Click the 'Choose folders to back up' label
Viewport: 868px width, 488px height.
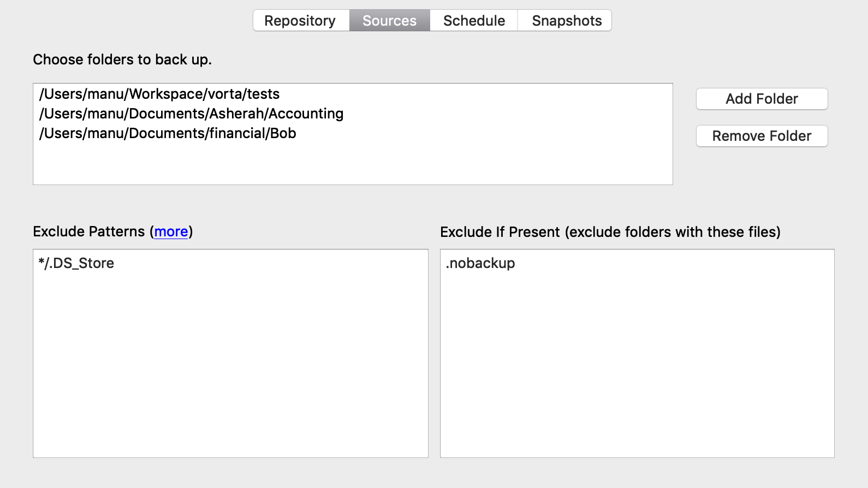[x=122, y=59]
